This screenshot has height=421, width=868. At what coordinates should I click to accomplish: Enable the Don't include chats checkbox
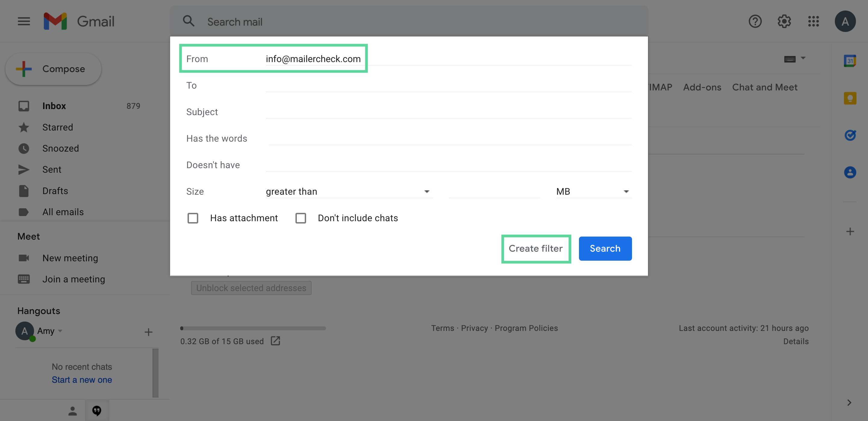pyautogui.click(x=300, y=217)
